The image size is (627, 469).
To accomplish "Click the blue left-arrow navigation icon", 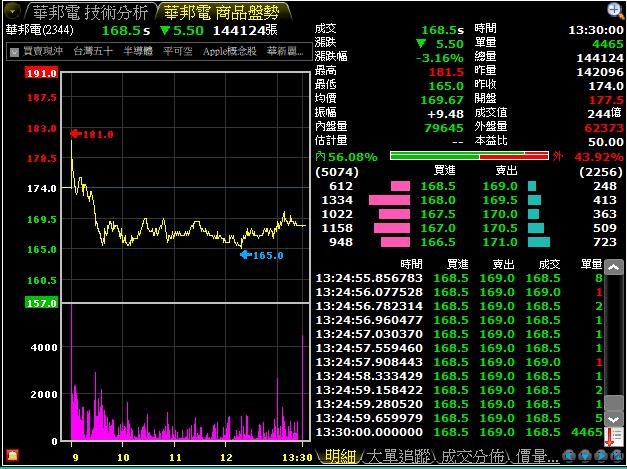I will (569, 456).
